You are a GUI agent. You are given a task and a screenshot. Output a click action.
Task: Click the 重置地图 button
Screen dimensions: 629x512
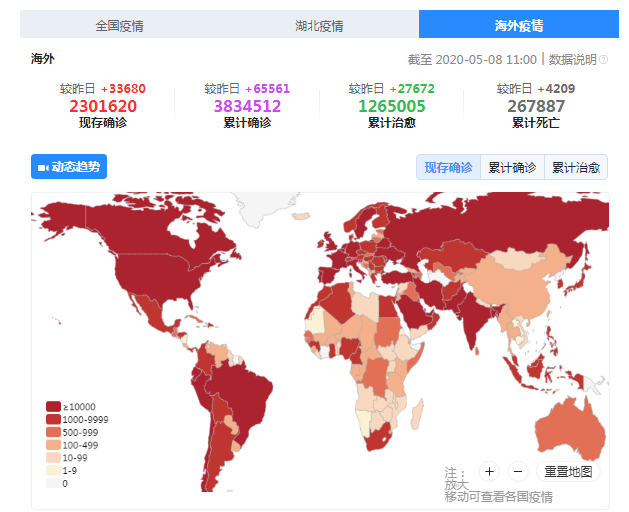(x=568, y=471)
